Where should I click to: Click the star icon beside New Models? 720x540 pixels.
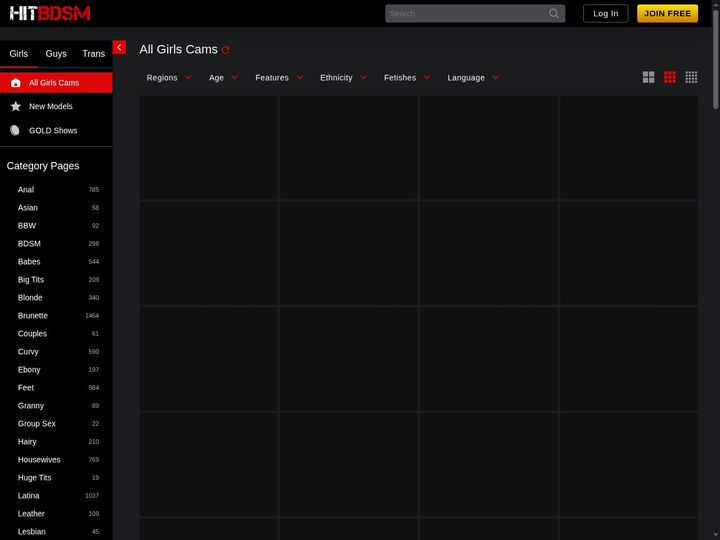tap(16, 106)
